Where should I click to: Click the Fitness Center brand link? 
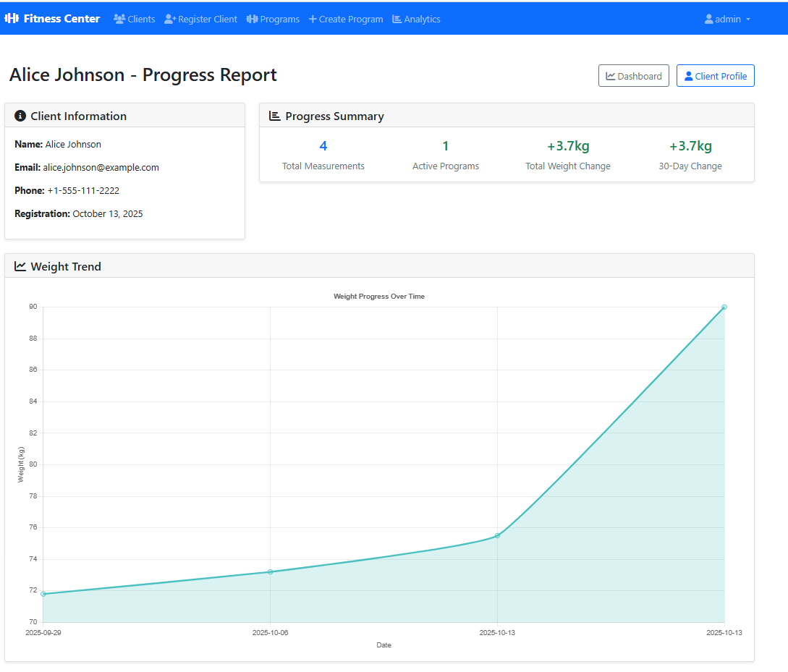[62, 19]
